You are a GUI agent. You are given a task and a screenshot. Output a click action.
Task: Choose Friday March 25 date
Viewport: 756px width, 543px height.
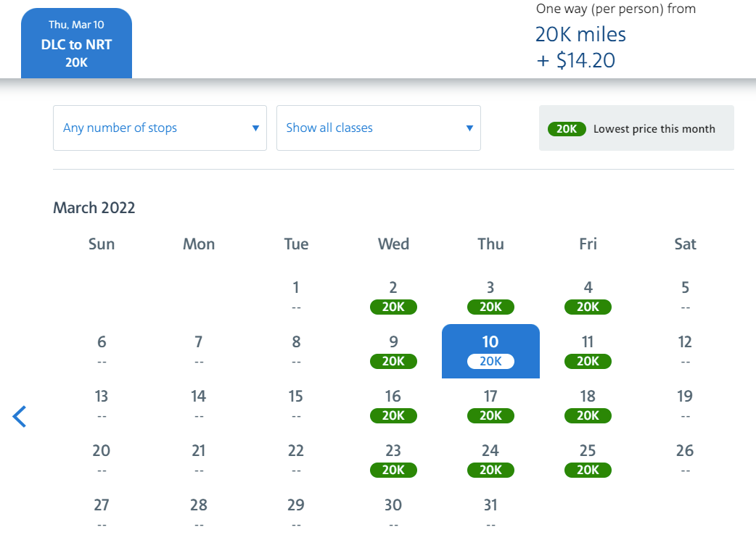(x=588, y=460)
